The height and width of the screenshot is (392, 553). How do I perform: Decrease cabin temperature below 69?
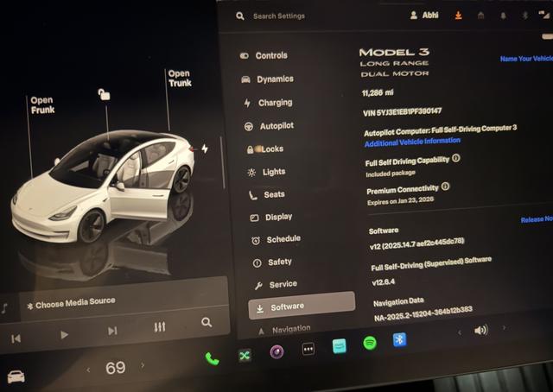tap(88, 370)
